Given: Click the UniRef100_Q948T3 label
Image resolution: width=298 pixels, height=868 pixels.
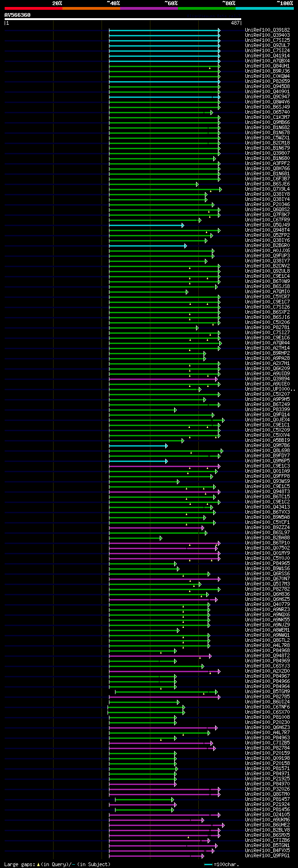Looking at the screenshot, I should (267, 491).
